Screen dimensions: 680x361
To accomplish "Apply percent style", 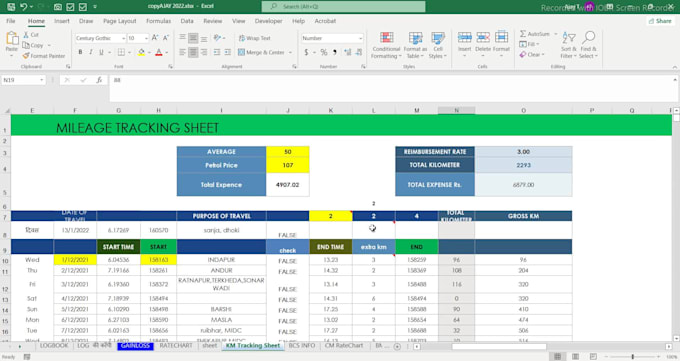I will 324,52.
